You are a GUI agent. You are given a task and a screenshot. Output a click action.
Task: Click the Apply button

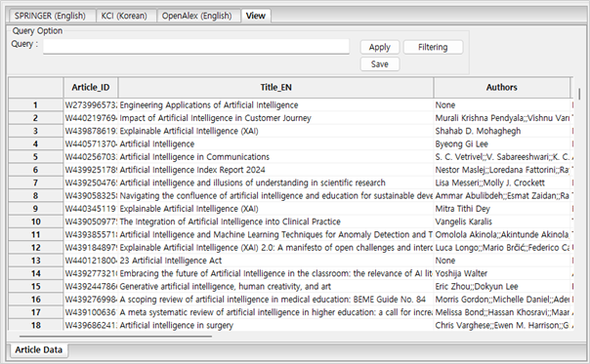click(x=379, y=48)
